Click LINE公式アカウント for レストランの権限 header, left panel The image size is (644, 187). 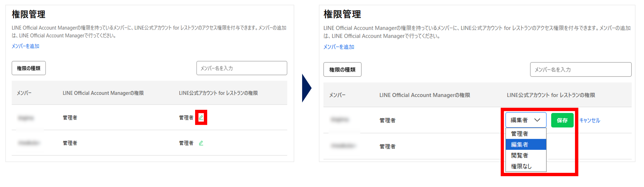[218, 93]
